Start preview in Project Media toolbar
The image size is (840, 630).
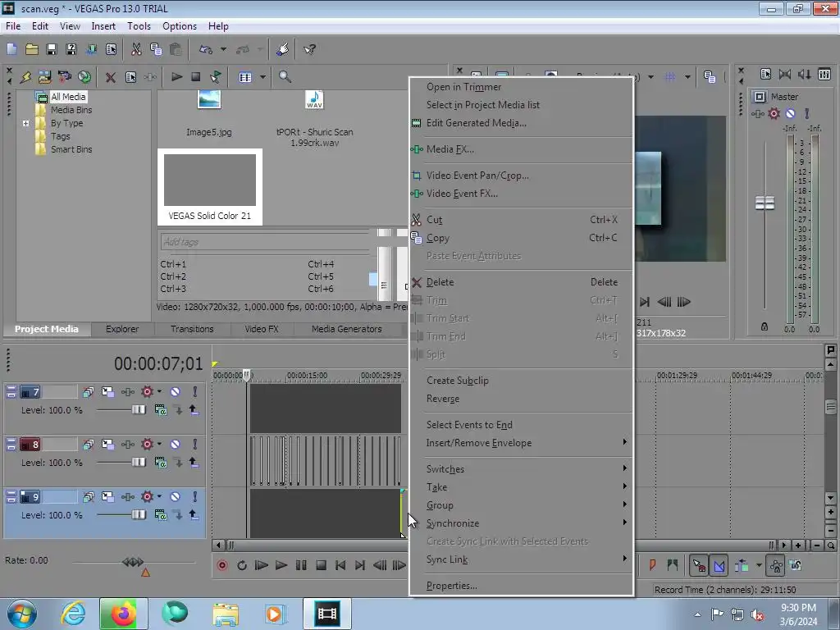[x=176, y=77]
